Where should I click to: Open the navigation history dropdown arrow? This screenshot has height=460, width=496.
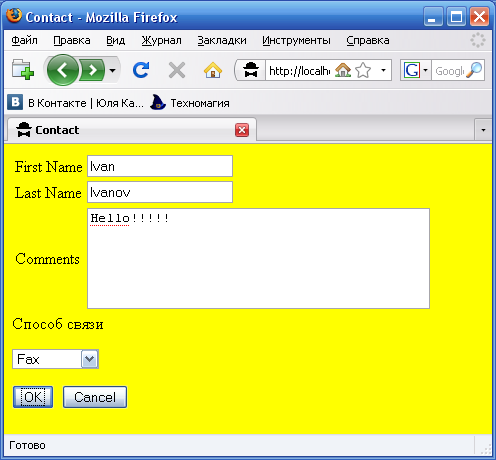(112, 70)
